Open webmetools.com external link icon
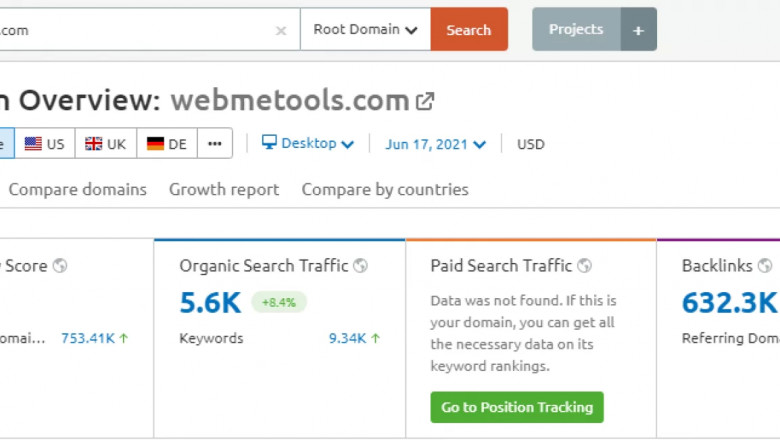The width and height of the screenshot is (780, 440). point(425,101)
